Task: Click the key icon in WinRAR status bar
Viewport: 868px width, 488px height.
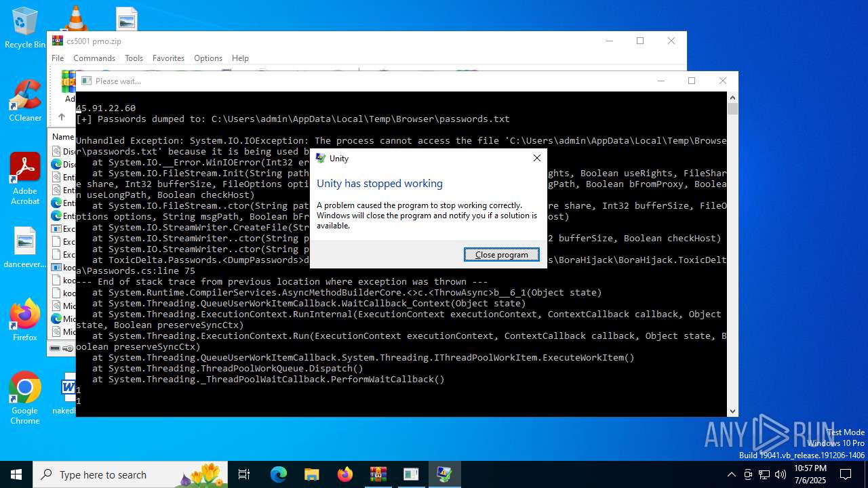Action: click(68, 348)
